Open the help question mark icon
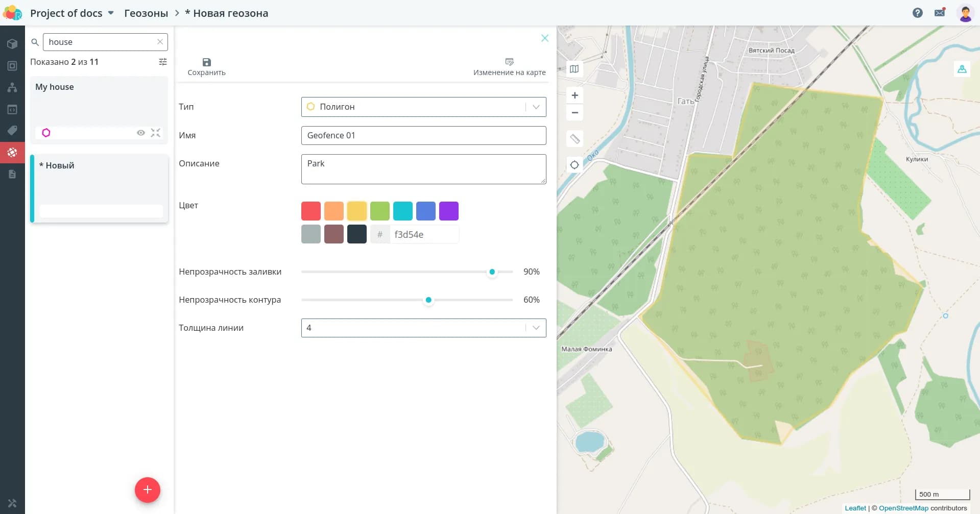The width and height of the screenshot is (980, 514). tap(917, 13)
